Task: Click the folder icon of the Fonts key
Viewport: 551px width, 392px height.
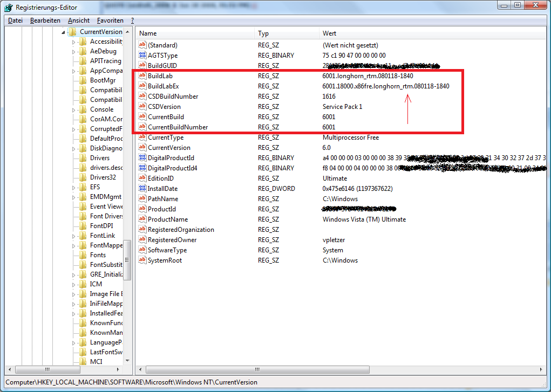Action: point(83,255)
